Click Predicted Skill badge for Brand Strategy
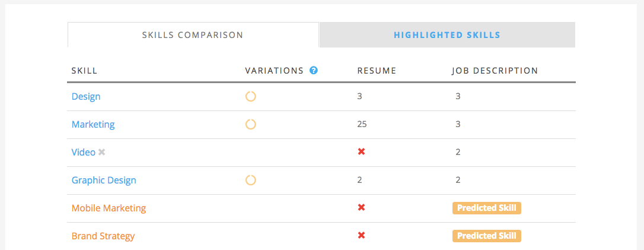The width and height of the screenshot is (644, 250). point(487,236)
